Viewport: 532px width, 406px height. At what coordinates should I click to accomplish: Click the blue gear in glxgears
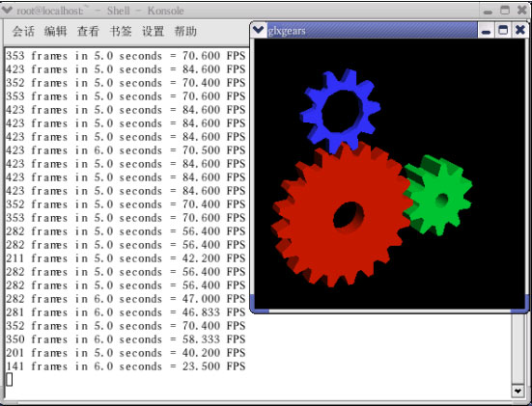click(339, 110)
